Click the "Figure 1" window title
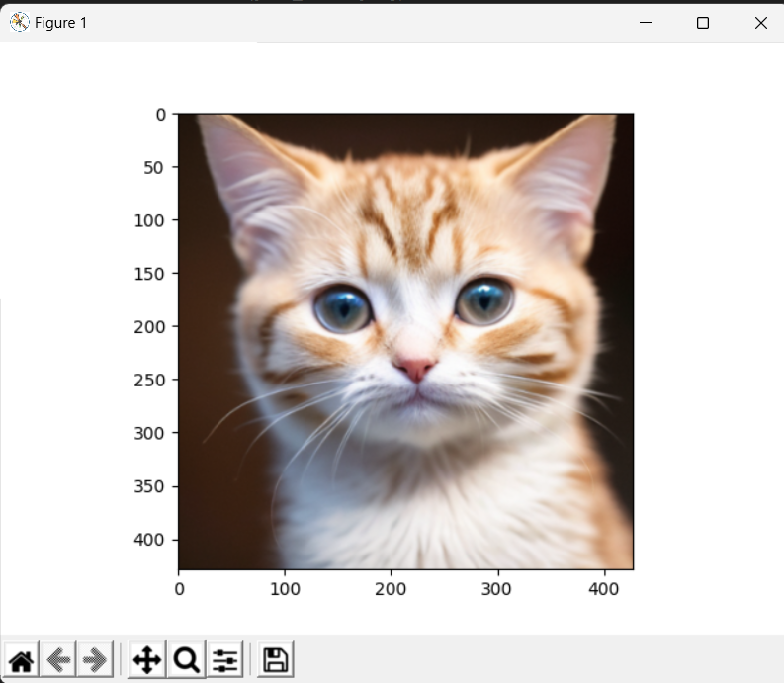 click(x=61, y=23)
